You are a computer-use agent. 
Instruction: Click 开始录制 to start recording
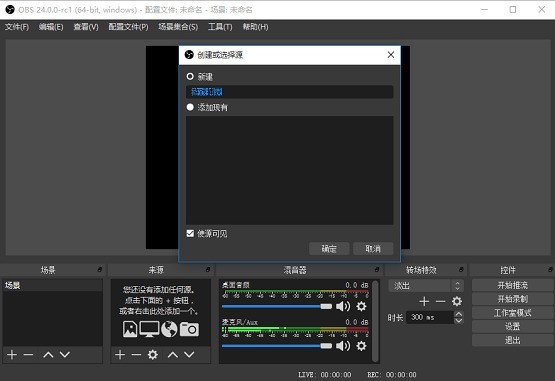(512, 299)
